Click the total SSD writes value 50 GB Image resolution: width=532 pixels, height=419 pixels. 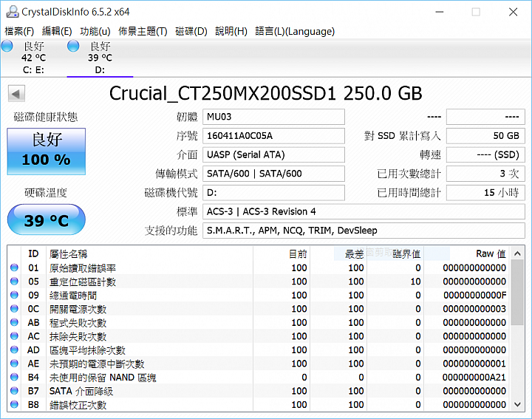485,136
